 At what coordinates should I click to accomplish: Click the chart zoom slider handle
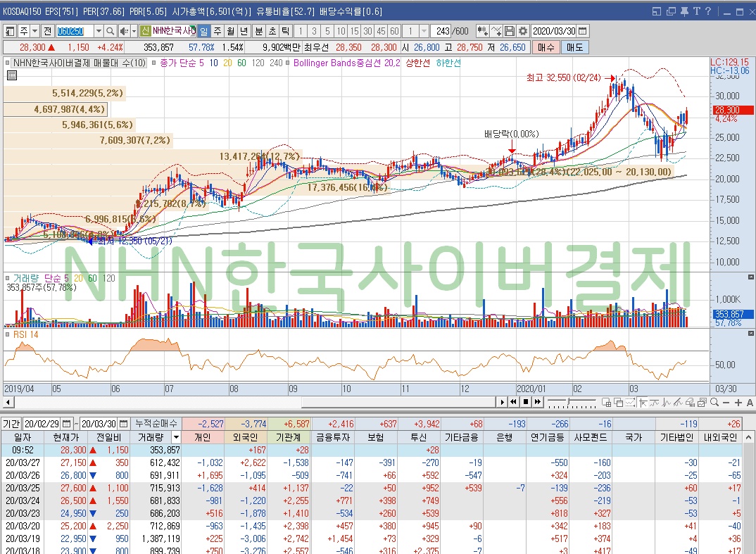click(x=569, y=401)
